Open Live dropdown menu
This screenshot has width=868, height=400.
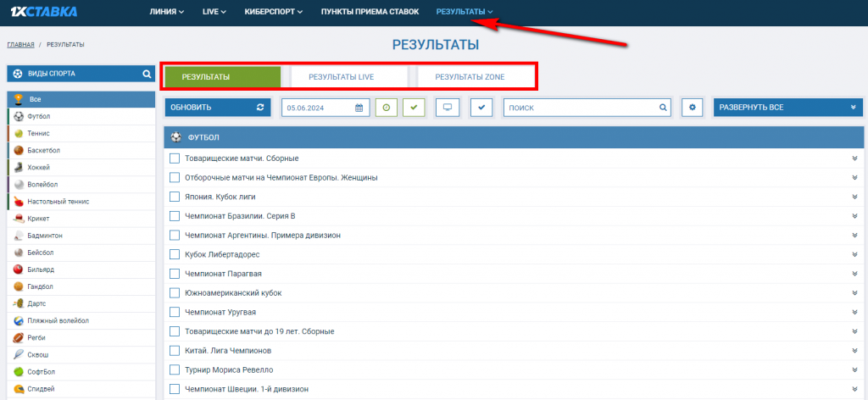point(214,12)
